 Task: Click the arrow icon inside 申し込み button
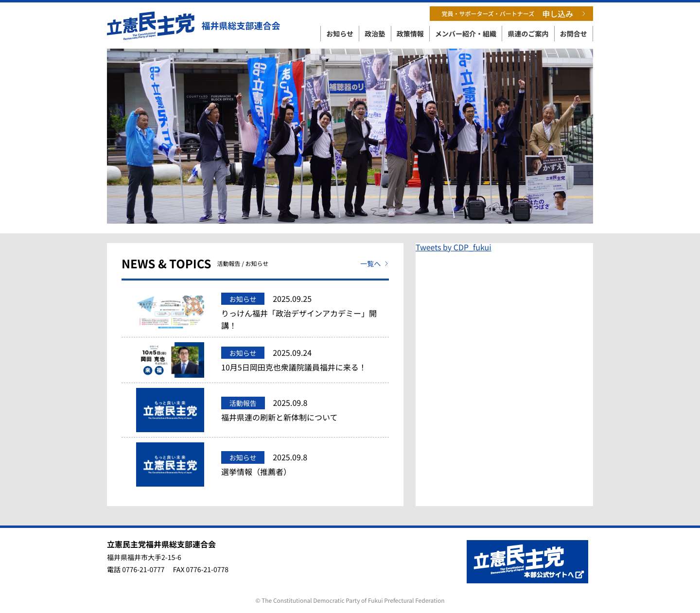pos(584,14)
